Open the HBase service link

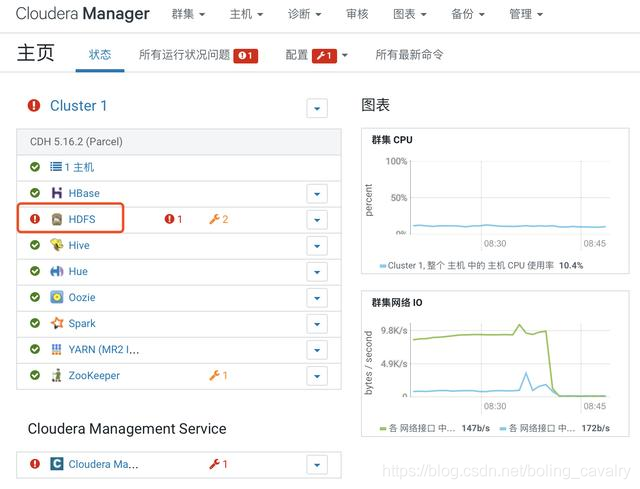tap(84, 193)
